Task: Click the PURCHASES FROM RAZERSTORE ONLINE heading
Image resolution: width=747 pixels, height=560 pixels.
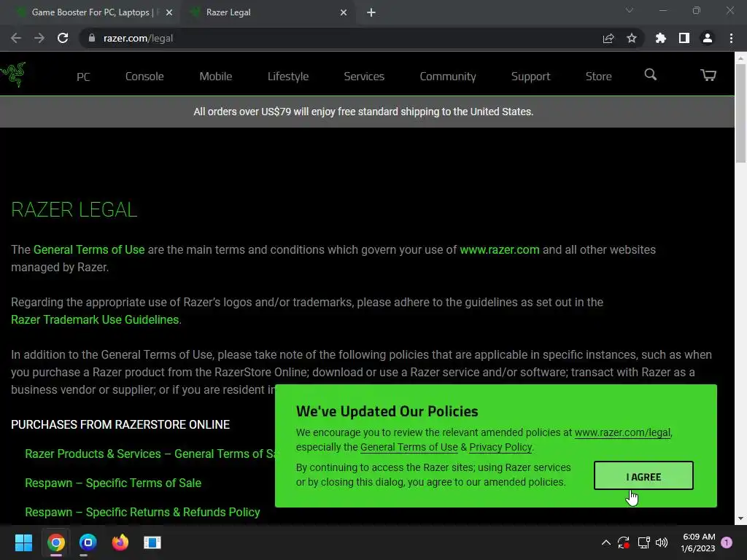Action: (x=120, y=425)
